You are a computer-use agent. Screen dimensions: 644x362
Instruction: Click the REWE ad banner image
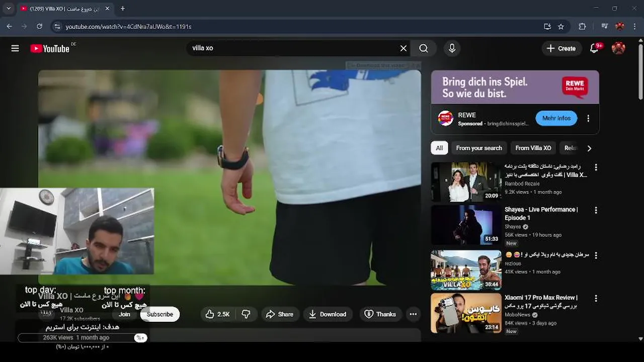pos(515,87)
